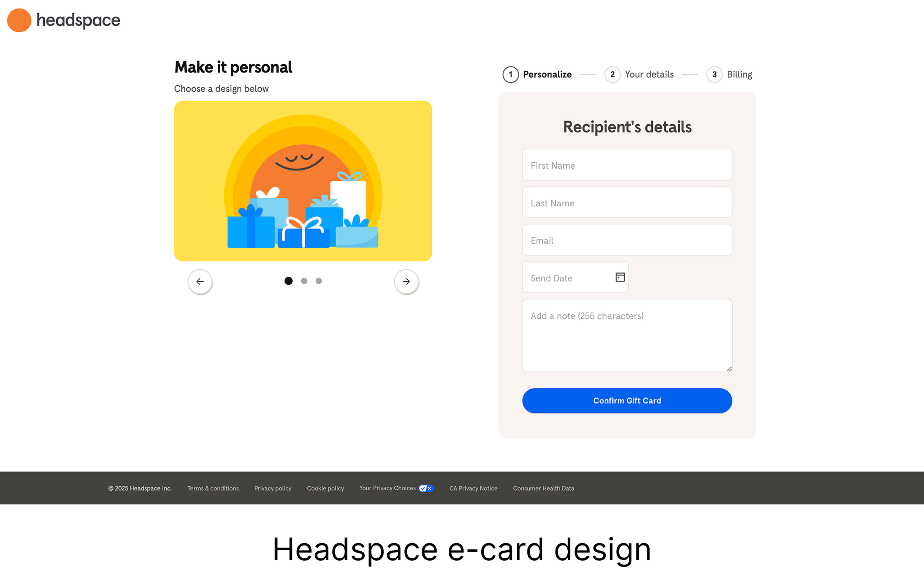Click the Email input field
The height and width of the screenshot is (568, 924).
[x=626, y=240]
